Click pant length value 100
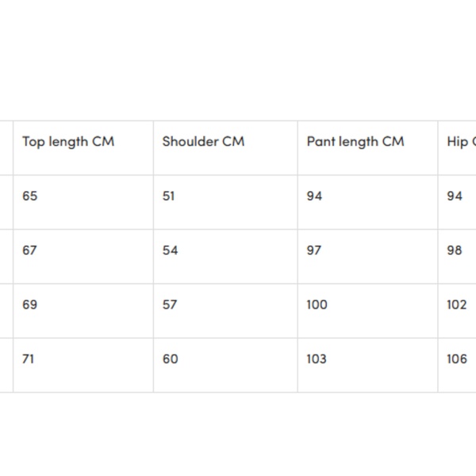This screenshot has width=476, height=476. click(x=317, y=305)
